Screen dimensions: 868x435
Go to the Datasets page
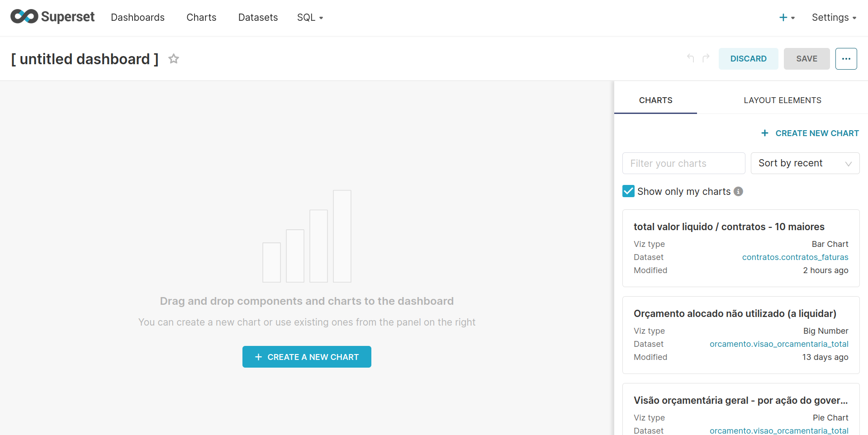tap(258, 18)
